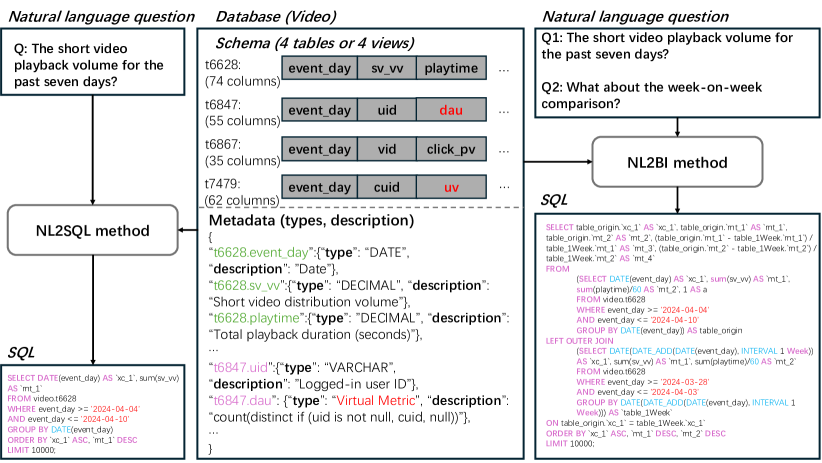Select event_day cell in the t6628 row
The height and width of the screenshot is (463, 822).
coord(319,68)
